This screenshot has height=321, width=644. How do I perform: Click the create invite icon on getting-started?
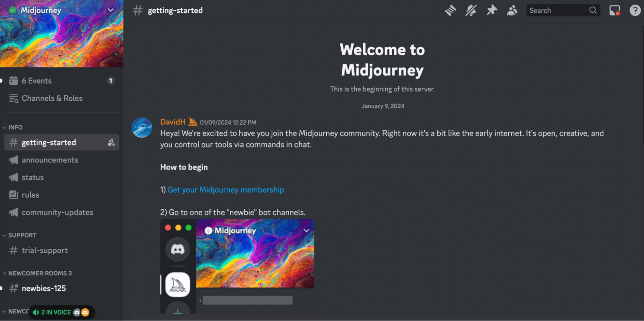(111, 143)
